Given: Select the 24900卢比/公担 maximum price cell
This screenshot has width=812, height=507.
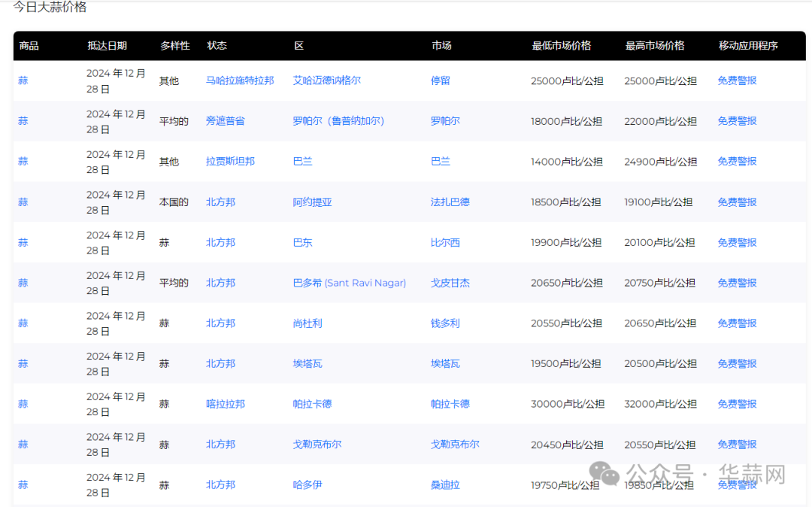Looking at the screenshot, I should pos(660,162).
